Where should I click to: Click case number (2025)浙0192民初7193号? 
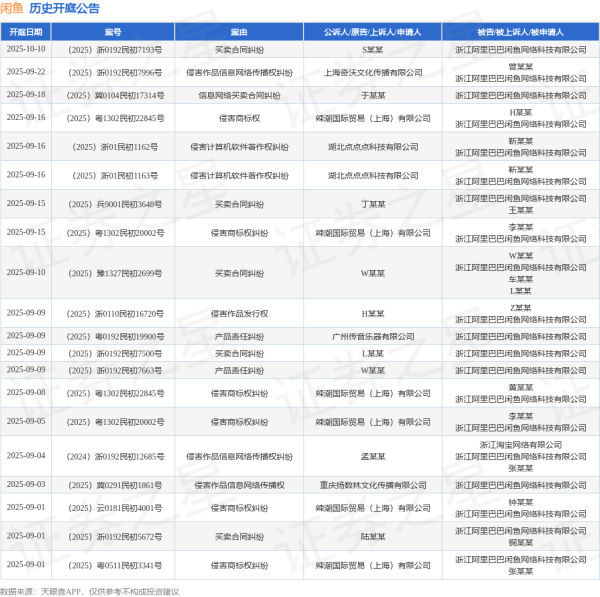pyautogui.click(x=115, y=50)
